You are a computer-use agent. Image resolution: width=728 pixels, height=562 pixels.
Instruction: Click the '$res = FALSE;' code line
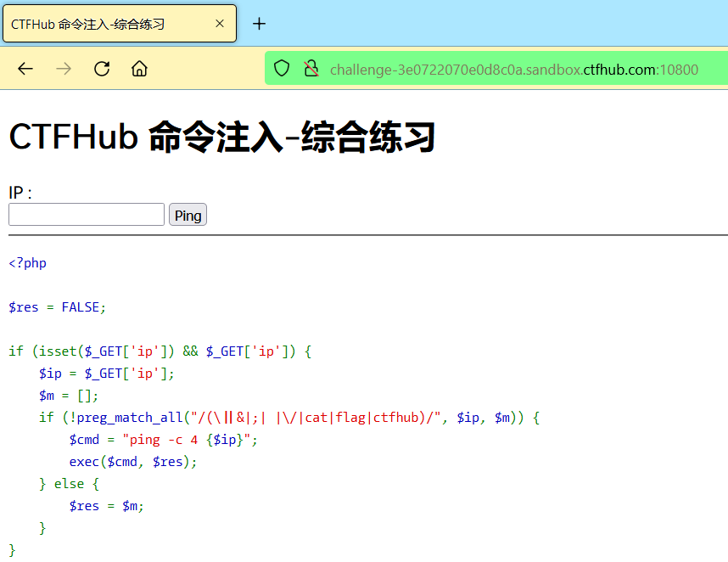click(57, 307)
